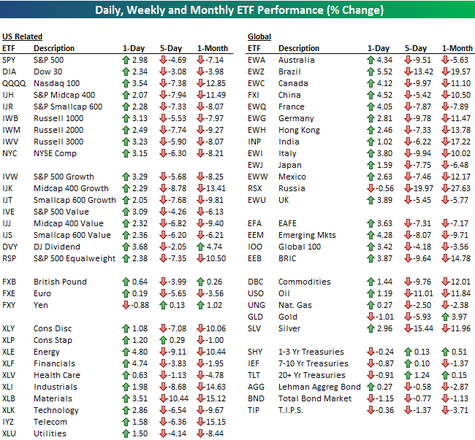Screen dimensions: 475x440
Task: Click the 'Lehman Aggreg Bond' description
Action: 320,387
